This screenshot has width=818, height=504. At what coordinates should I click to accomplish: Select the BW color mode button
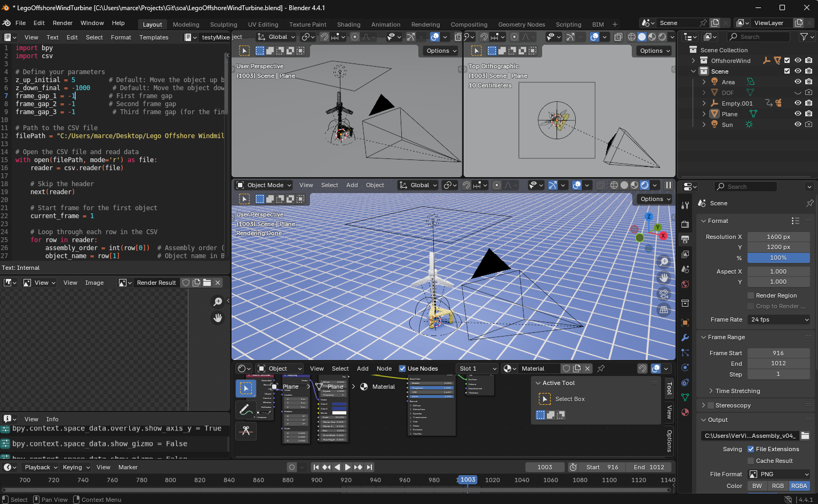tap(757, 486)
